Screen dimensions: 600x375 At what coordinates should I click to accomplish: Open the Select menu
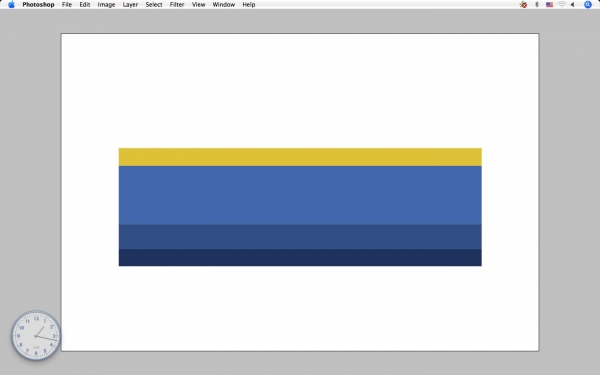154,5
